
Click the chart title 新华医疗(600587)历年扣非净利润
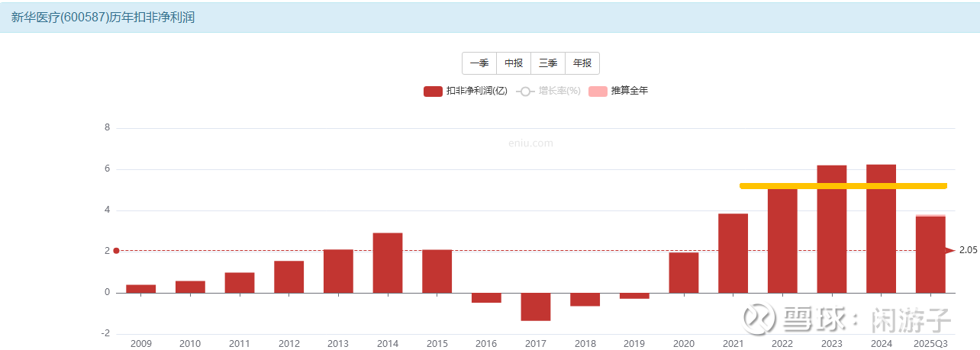tap(103, 16)
